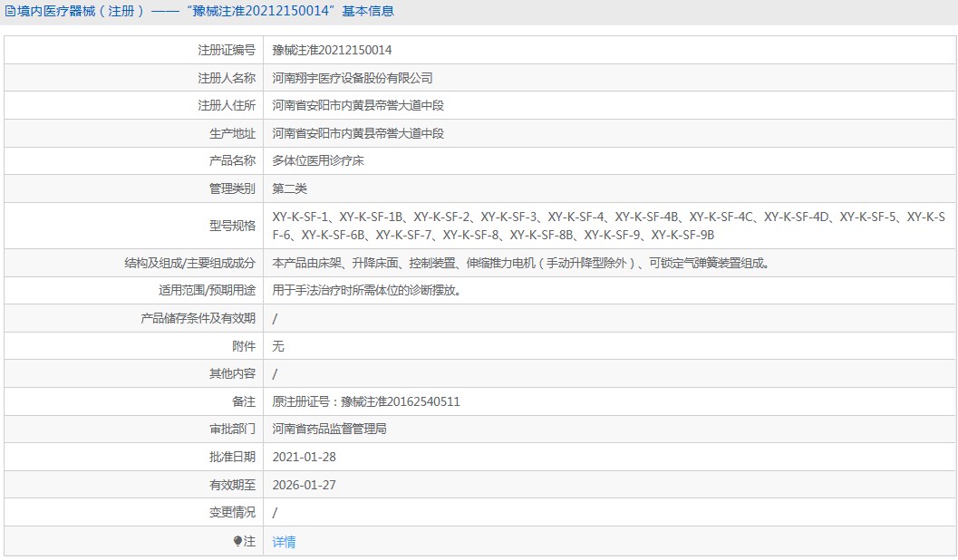
Task: Click the 无 value in the 附件 row
Action: pyautogui.click(x=278, y=346)
